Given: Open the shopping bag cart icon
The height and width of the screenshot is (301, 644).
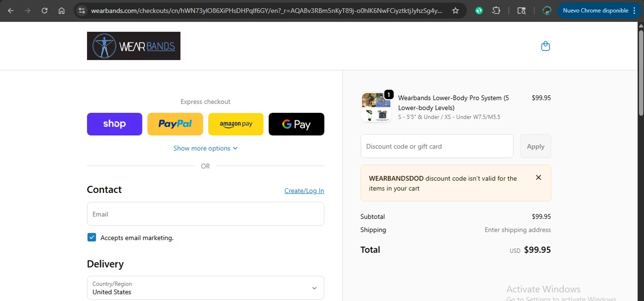Looking at the screenshot, I should tap(545, 46).
